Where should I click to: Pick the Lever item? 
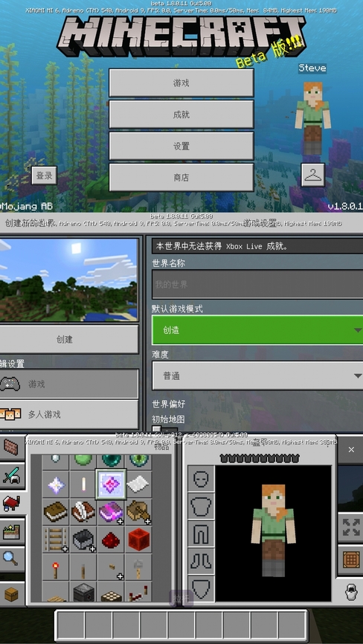(83, 567)
